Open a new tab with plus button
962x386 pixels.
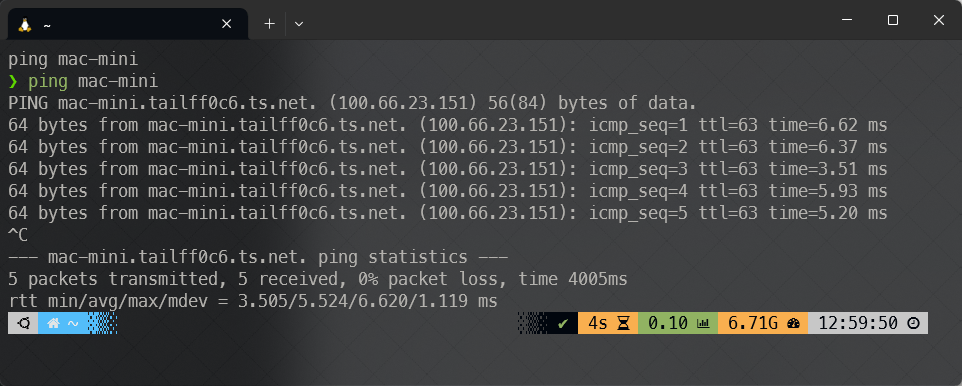269,24
